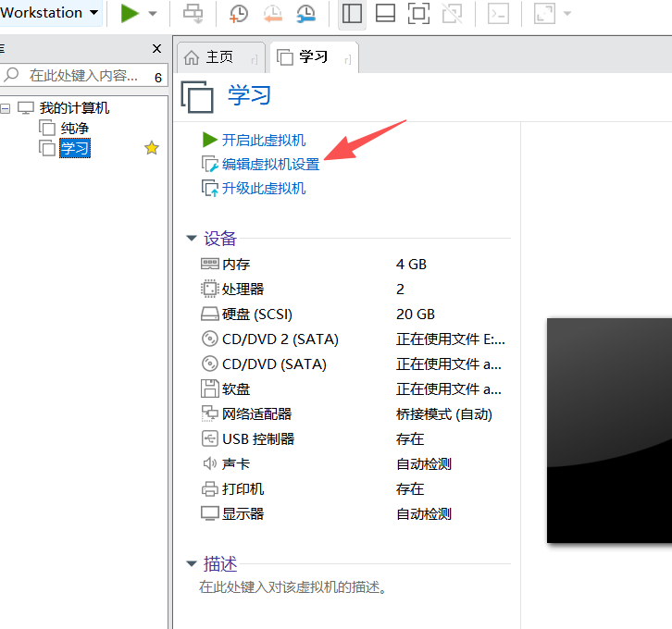Click the 正在使用文件 E:... value

(451, 339)
